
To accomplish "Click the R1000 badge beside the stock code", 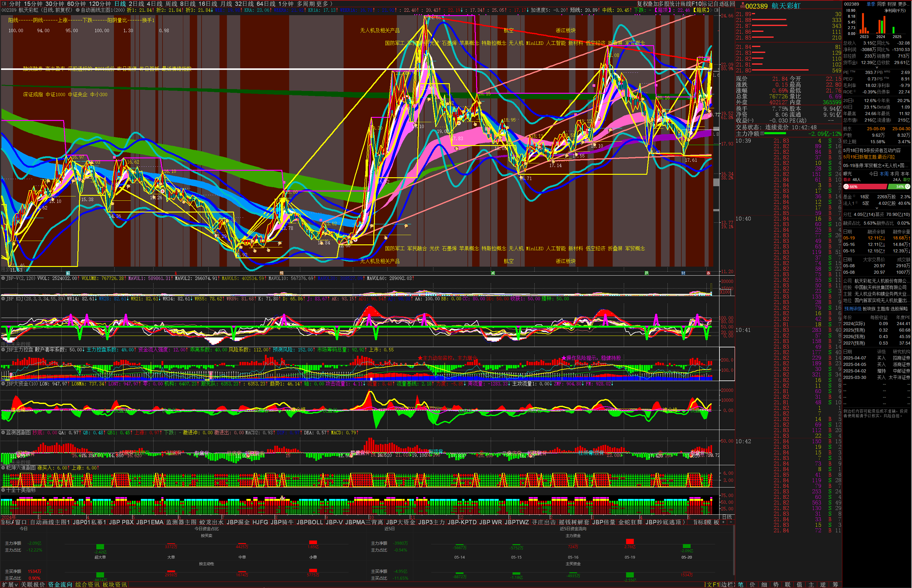I will click(x=742, y=5).
